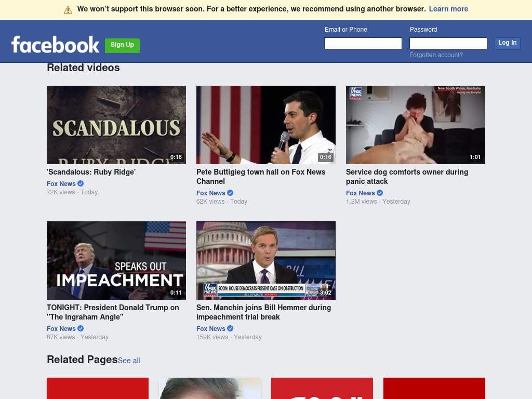The width and height of the screenshot is (532, 399).
Task: Open 'Sen. Manchin joins Bill Hemmer' video title
Action: click(x=263, y=312)
